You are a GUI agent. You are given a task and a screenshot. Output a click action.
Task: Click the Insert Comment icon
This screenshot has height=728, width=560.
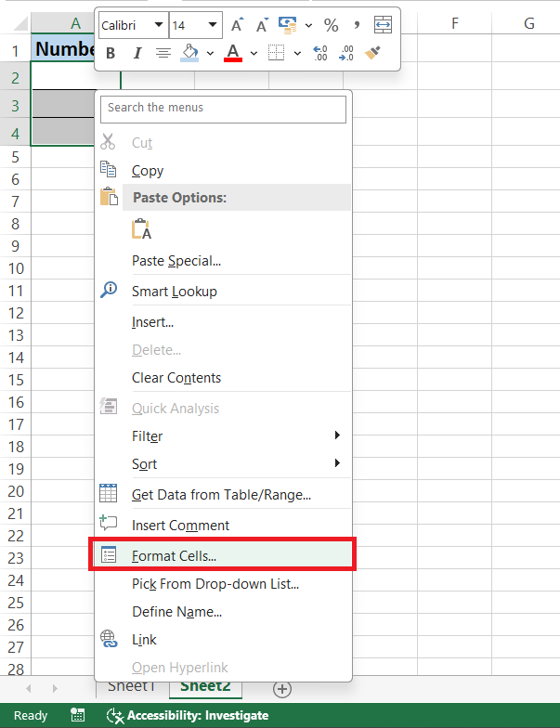click(108, 524)
